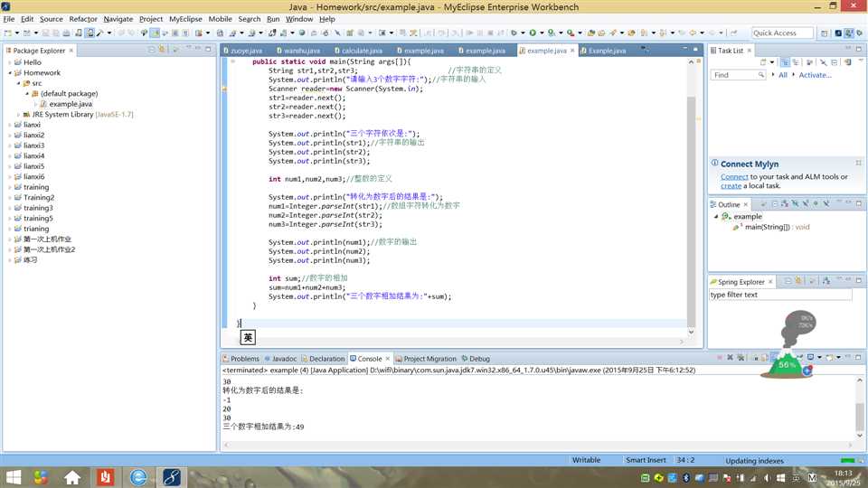This screenshot has height=488, width=868.
Task: Switch to the Javadoc tab
Action: 280,359
